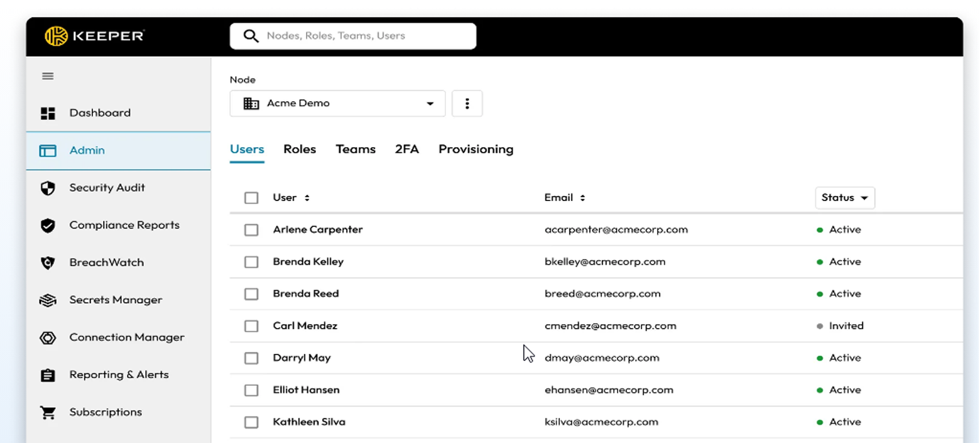The width and height of the screenshot is (980, 443).
Task: Open the Dashboard panel via its icon
Action: (x=47, y=112)
